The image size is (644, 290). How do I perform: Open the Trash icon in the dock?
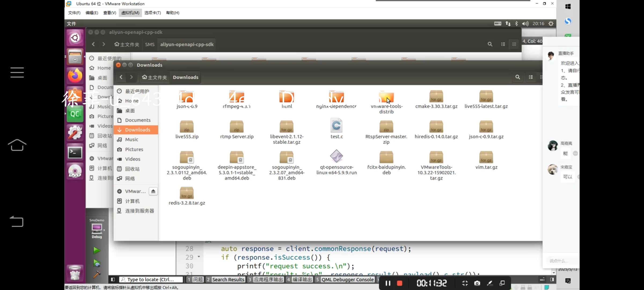click(x=75, y=273)
